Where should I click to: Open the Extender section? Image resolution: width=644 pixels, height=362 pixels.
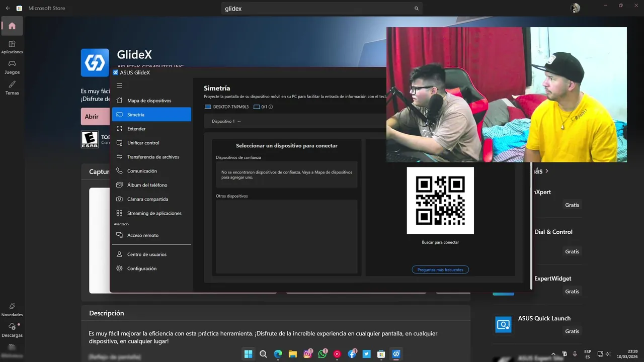(151, 129)
